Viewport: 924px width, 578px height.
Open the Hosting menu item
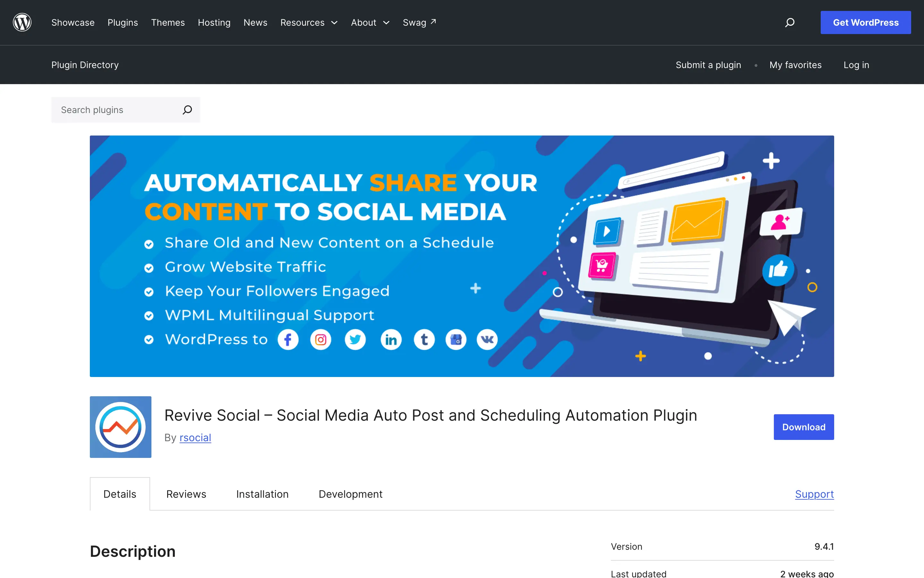coord(214,22)
